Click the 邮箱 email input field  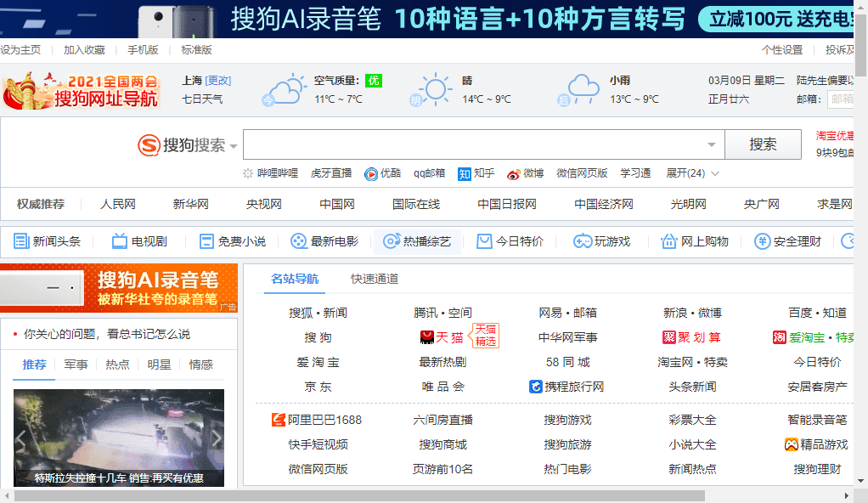(841, 99)
